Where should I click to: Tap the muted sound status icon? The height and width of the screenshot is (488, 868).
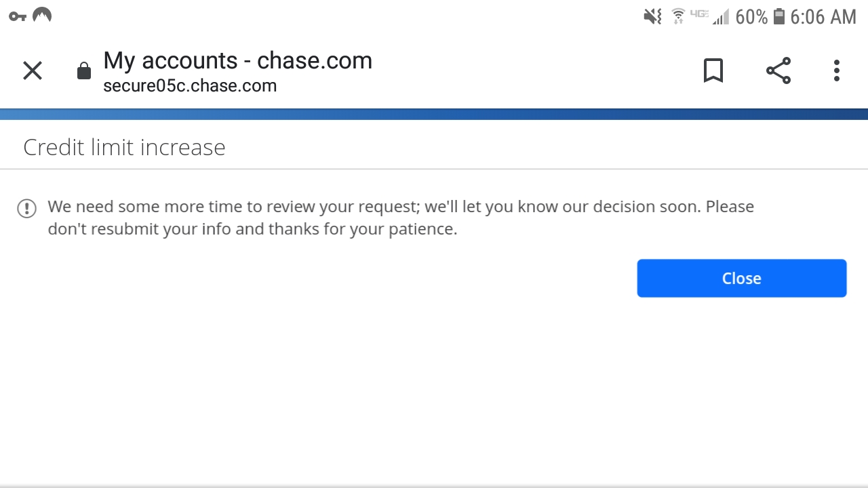coord(652,16)
